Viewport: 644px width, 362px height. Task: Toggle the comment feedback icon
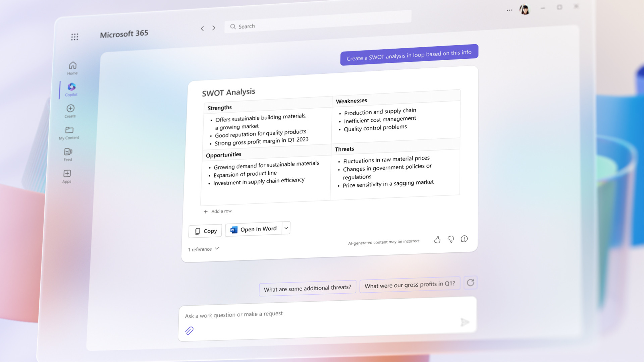point(464,238)
